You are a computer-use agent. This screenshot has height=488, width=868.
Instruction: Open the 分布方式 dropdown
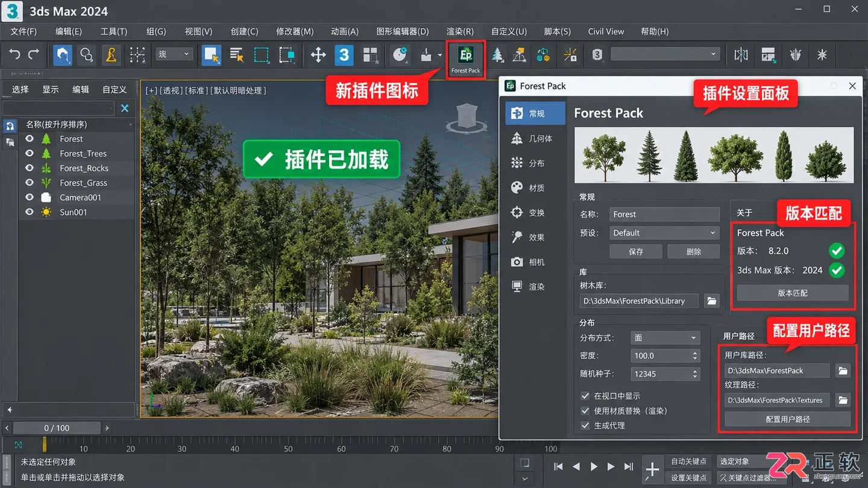click(x=665, y=338)
